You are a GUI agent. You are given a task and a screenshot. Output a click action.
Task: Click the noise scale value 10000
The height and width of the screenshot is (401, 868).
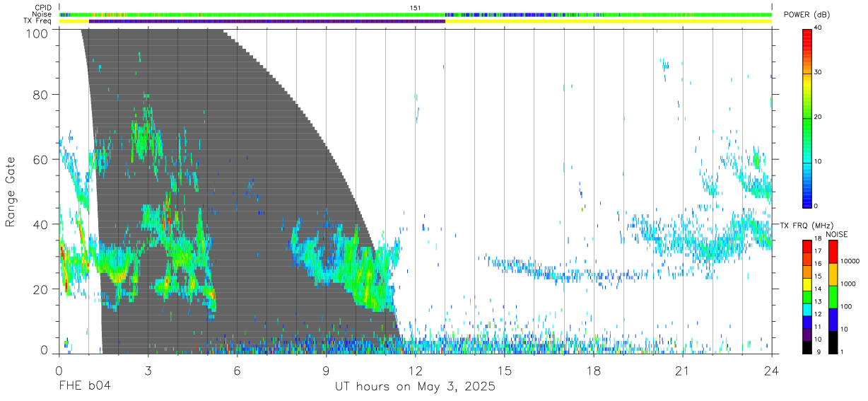(849, 262)
